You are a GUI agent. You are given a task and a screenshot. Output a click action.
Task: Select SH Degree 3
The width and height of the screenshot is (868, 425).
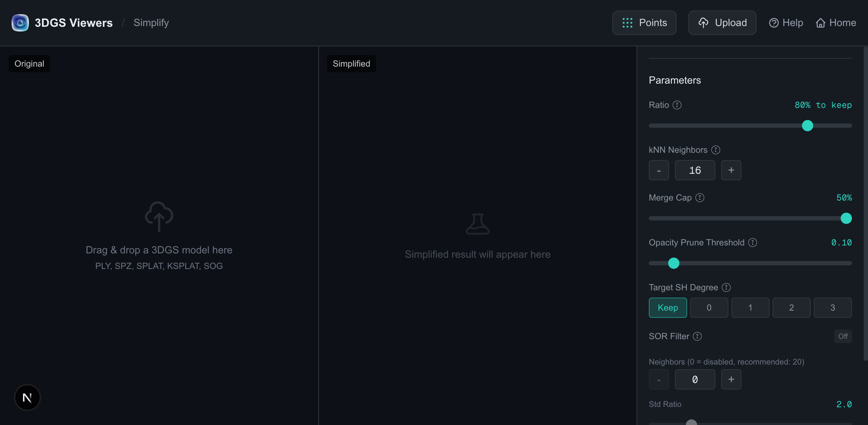[x=833, y=308]
